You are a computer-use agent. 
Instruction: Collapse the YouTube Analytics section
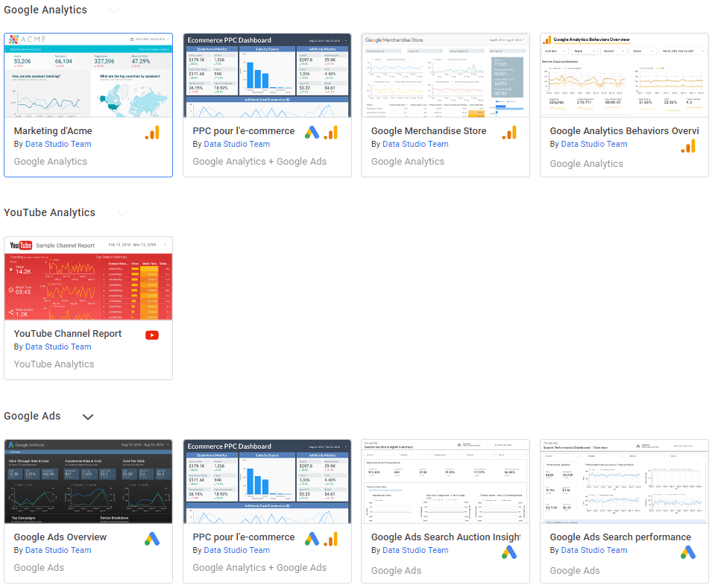pos(122,214)
